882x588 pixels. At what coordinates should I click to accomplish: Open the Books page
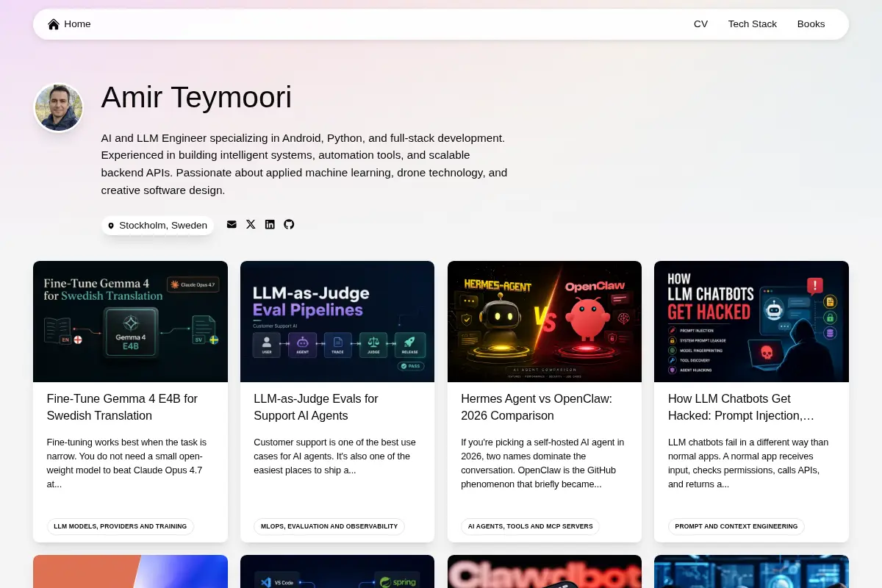[x=811, y=24]
